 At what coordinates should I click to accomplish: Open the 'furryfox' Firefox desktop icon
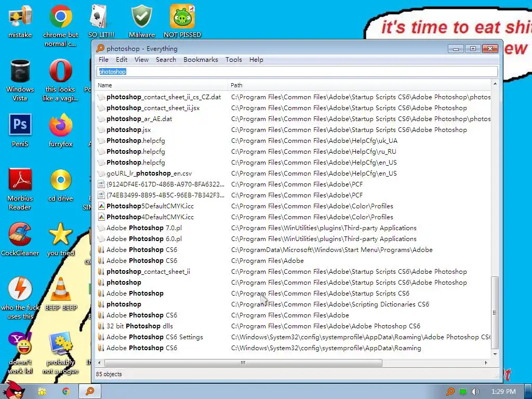pyautogui.click(x=60, y=130)
